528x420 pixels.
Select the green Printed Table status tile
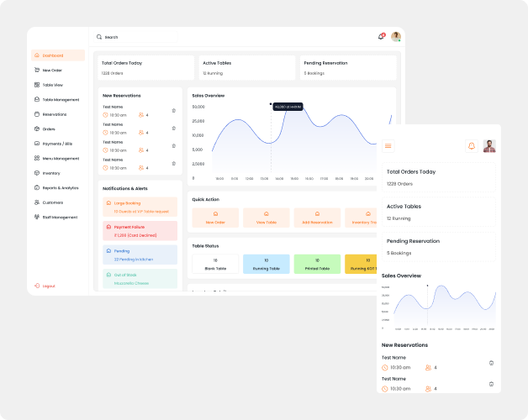pos(317,264)
